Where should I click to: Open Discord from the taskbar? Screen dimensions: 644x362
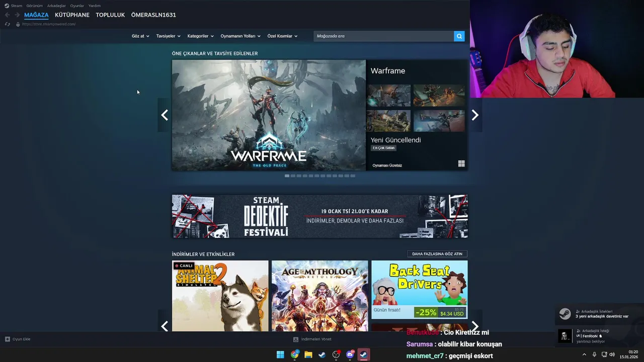tap(350, 354)
